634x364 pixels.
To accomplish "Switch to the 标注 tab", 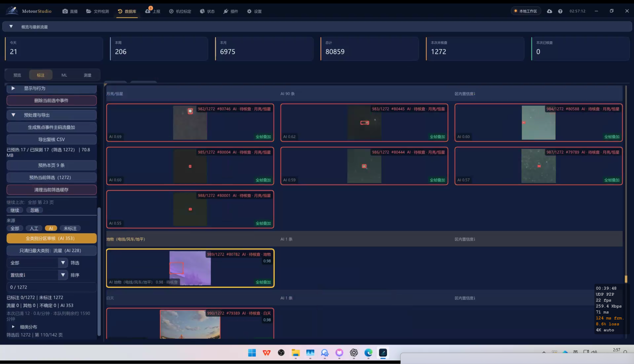I will (41, 75).
